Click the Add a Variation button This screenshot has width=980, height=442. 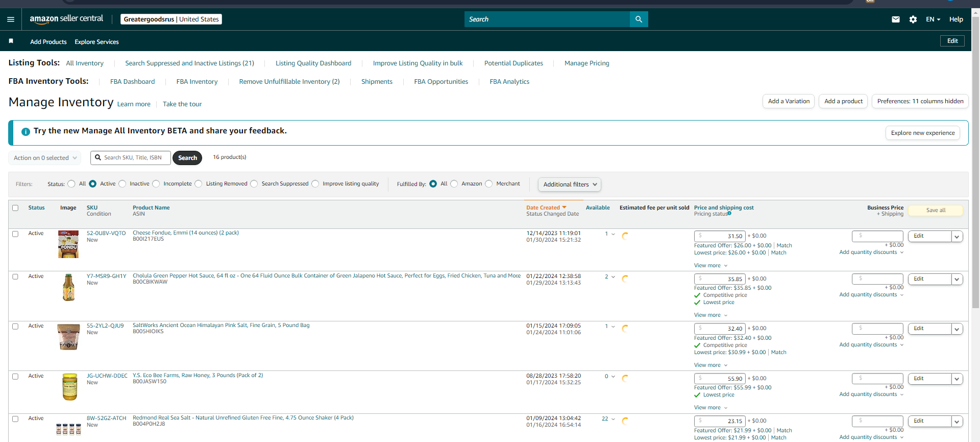pyautogui.click(x=789, y=101)
